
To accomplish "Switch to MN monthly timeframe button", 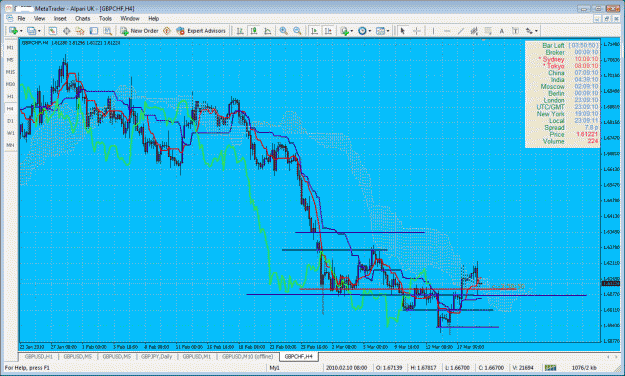I will click(10, 146).
